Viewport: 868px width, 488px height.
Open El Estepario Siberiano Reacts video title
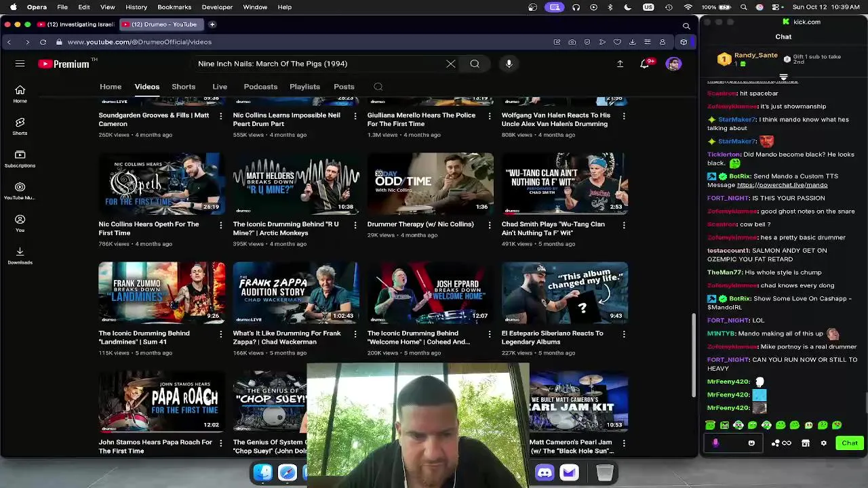click(552, 338)
